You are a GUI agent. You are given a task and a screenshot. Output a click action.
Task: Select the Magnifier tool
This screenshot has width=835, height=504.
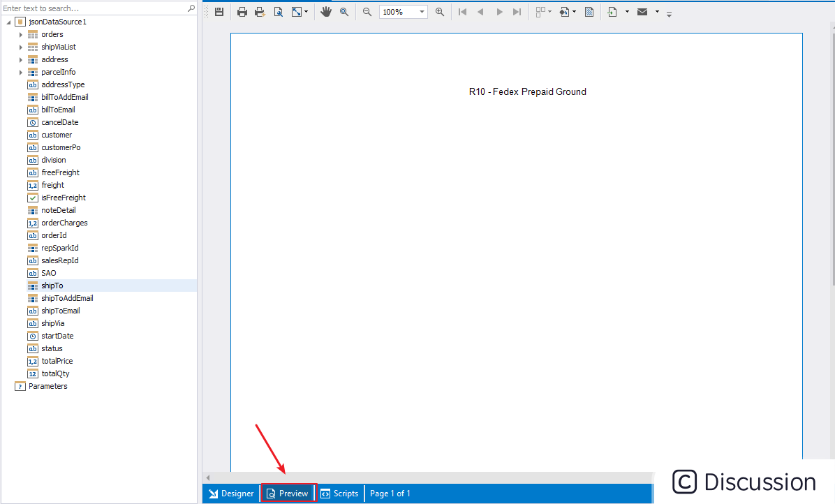tap(344, 12)
